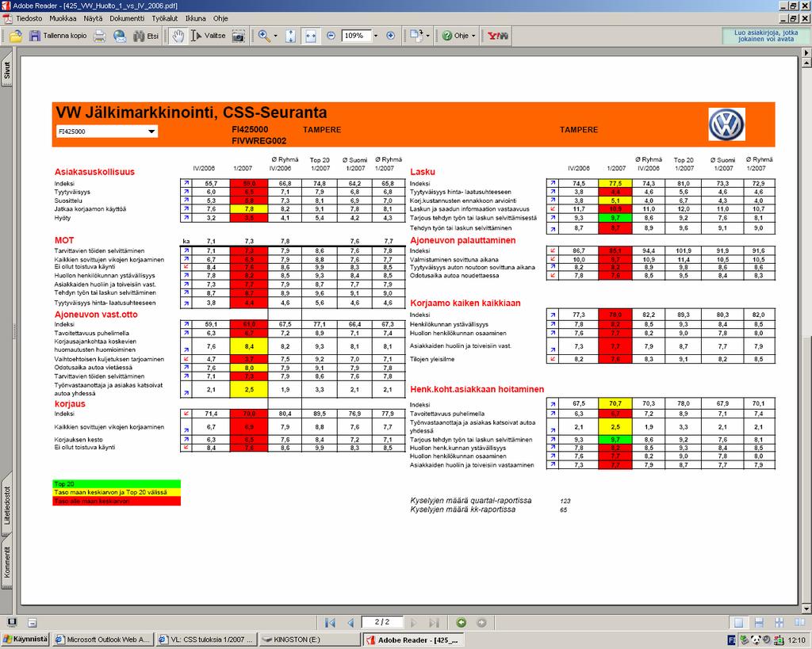Activate the Valitse selection tool
Image resolution: width=812 pixels, height=649 pixels.
[x=209, y=36]
